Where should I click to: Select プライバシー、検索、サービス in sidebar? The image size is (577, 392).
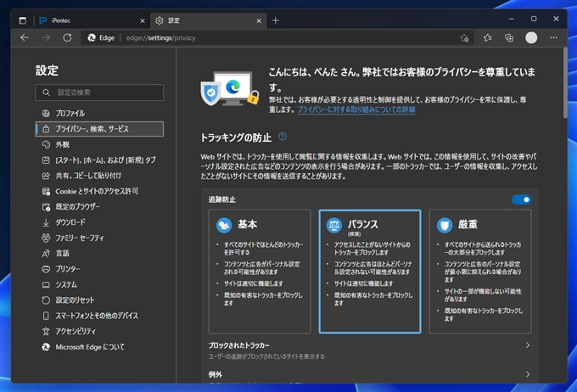coord(99,129)
